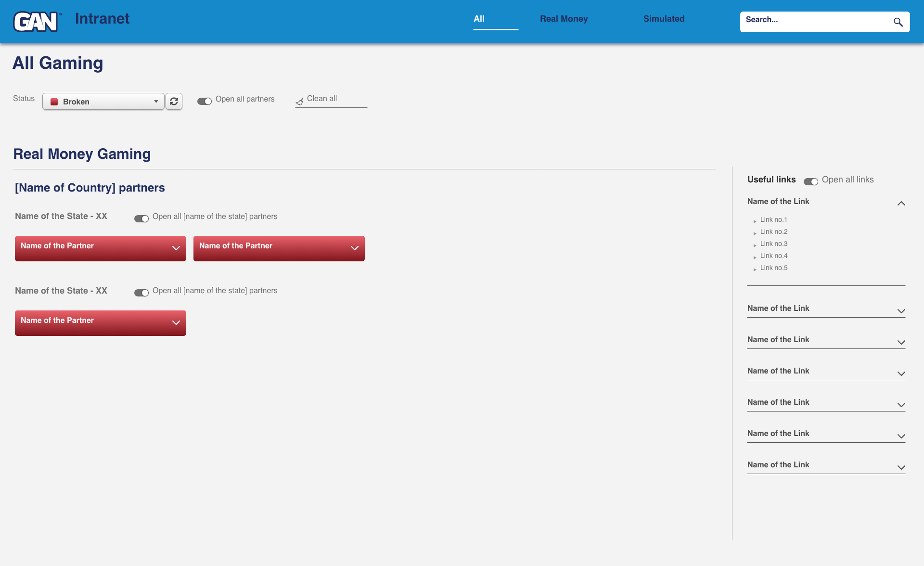Expand second partner card chevron in first state

tap(355, 248)
